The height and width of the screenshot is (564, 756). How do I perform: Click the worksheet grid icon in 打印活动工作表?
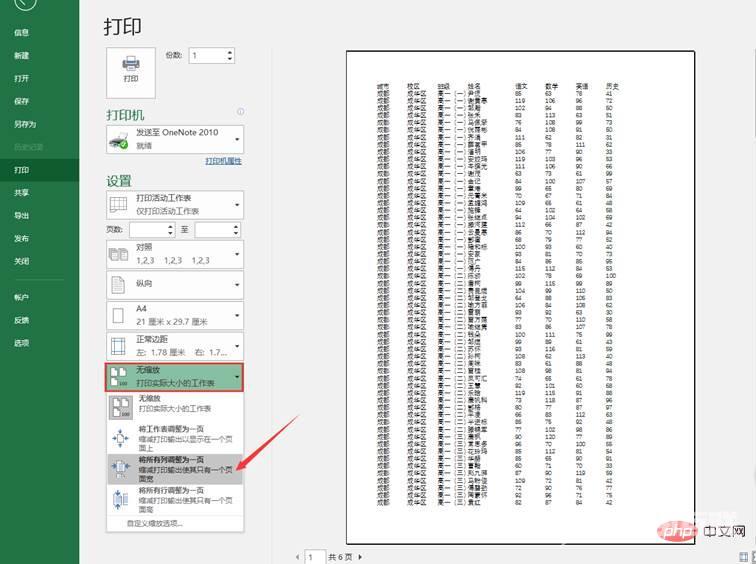118,204
